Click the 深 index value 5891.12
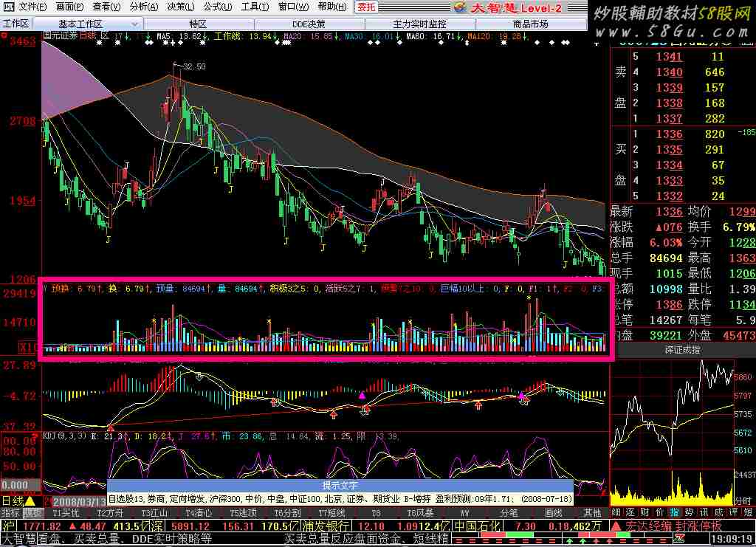Image resolution: width=756 pixels, height=547 pixels. [191, 526]
